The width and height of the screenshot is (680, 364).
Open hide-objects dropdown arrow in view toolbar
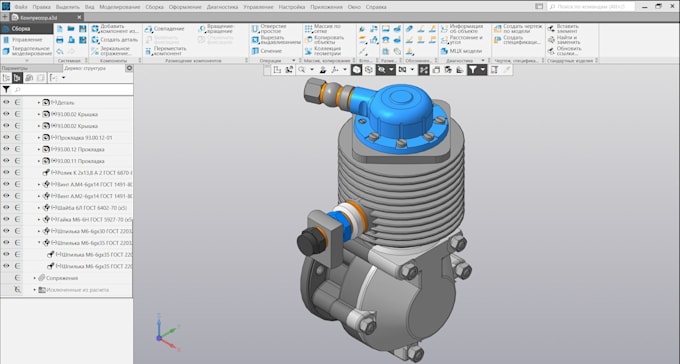coord(391,70)
